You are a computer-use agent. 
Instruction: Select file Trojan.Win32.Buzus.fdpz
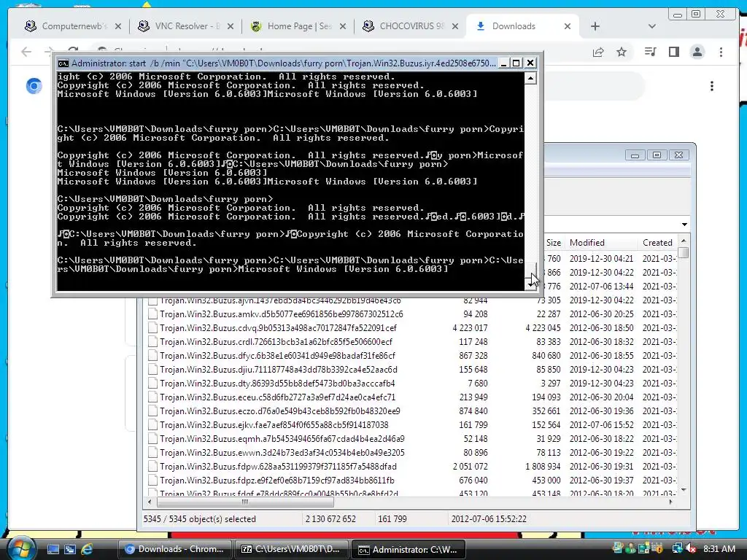(x=277, y=480)
